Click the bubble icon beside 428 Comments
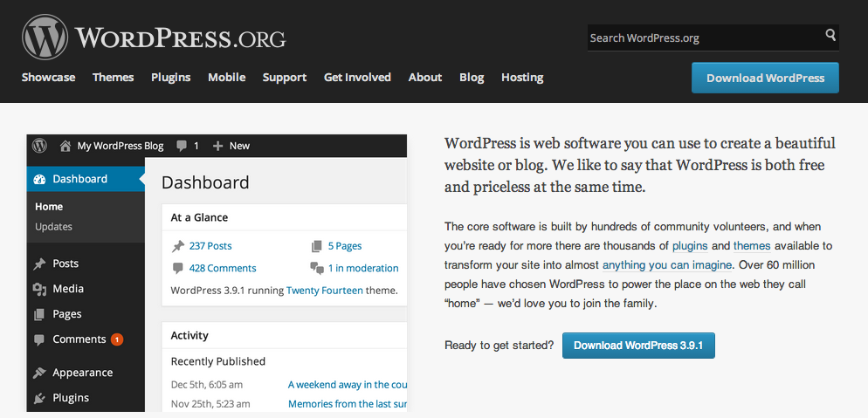Viewport: 868px width, 418px height. tap(177, 268)
